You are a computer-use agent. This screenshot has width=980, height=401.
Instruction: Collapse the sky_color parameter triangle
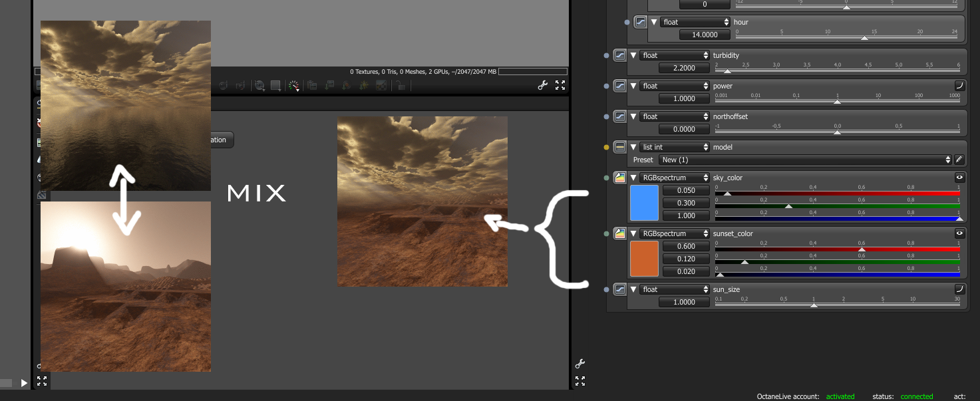(x=633, y=178)
